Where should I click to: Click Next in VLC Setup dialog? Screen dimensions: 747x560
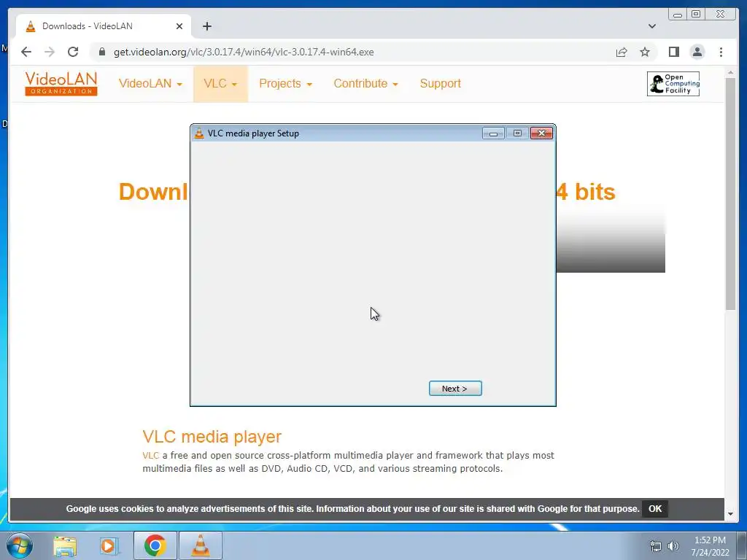coord(455,389)
